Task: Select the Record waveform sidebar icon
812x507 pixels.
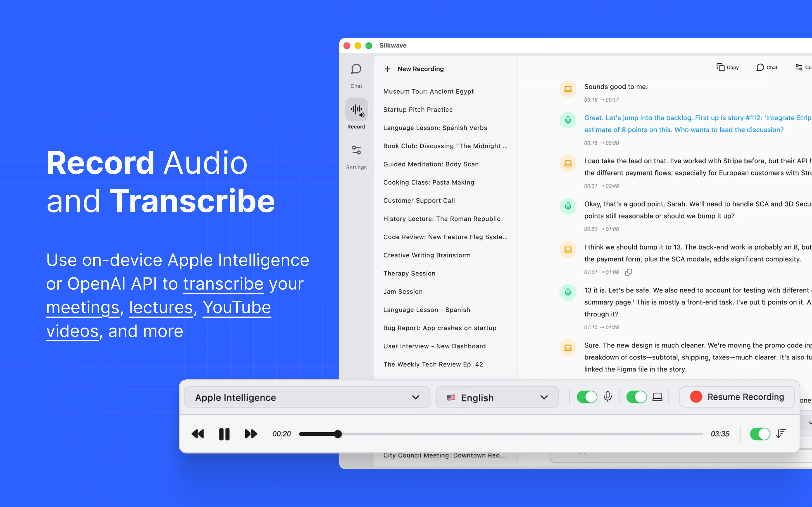Action: pyautogui.click(x=356, y=110)
